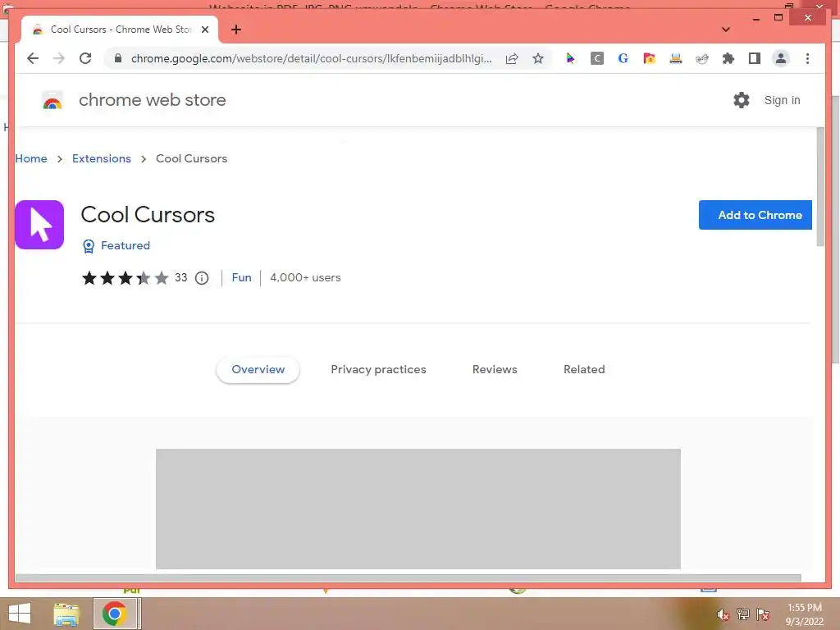This screenshot has width=840, height=630.
Task: Reload the page with the refresh icon
Action: point(85,58)
